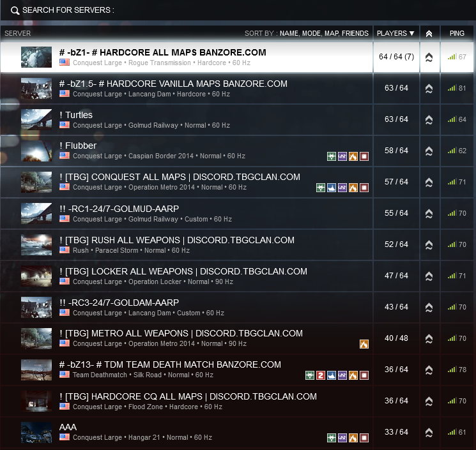Click boost chevron on TBG Metro All Weapons row
This screenshot has height=450, width=476.
click(x=429, y=339)
